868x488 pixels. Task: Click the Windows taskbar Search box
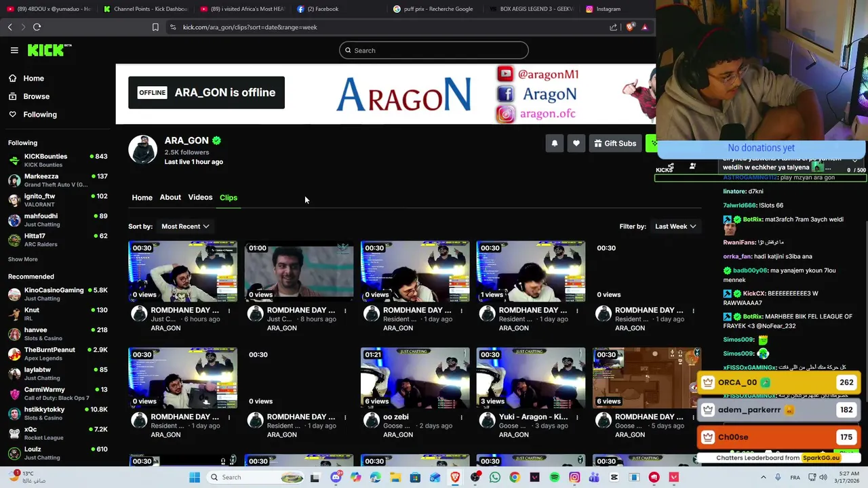coord(256,477)
